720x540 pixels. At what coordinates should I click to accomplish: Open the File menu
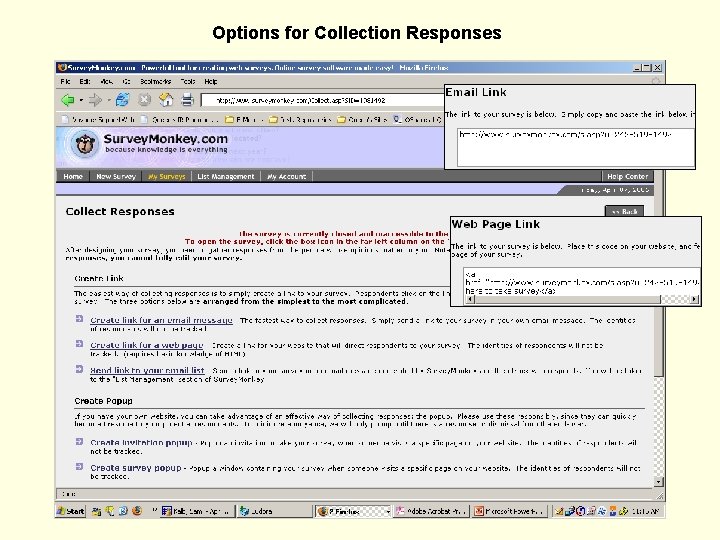pos(65,81)
